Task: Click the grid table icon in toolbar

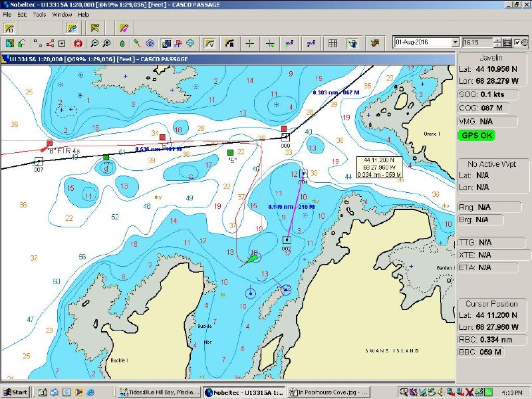Action: coord(333,43)
